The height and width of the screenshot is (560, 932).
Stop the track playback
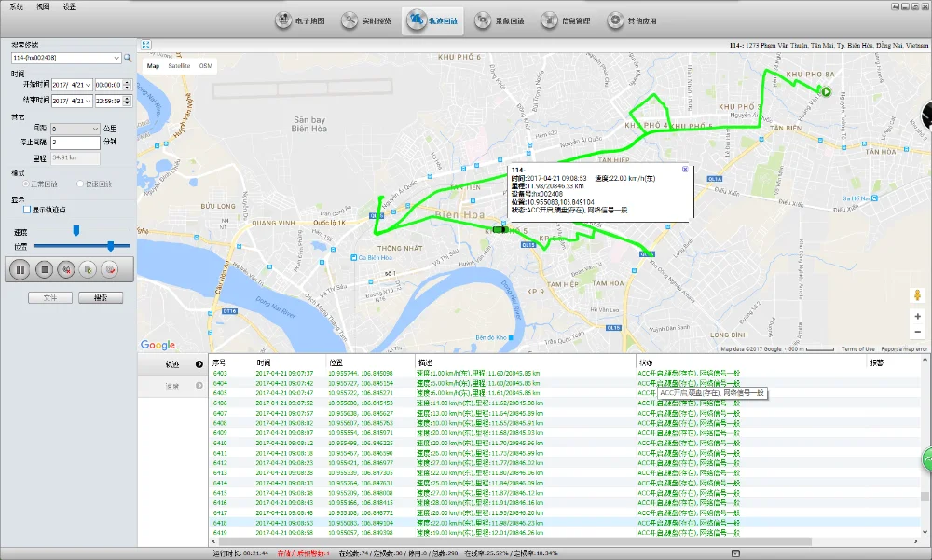click(x=43, y=269)
